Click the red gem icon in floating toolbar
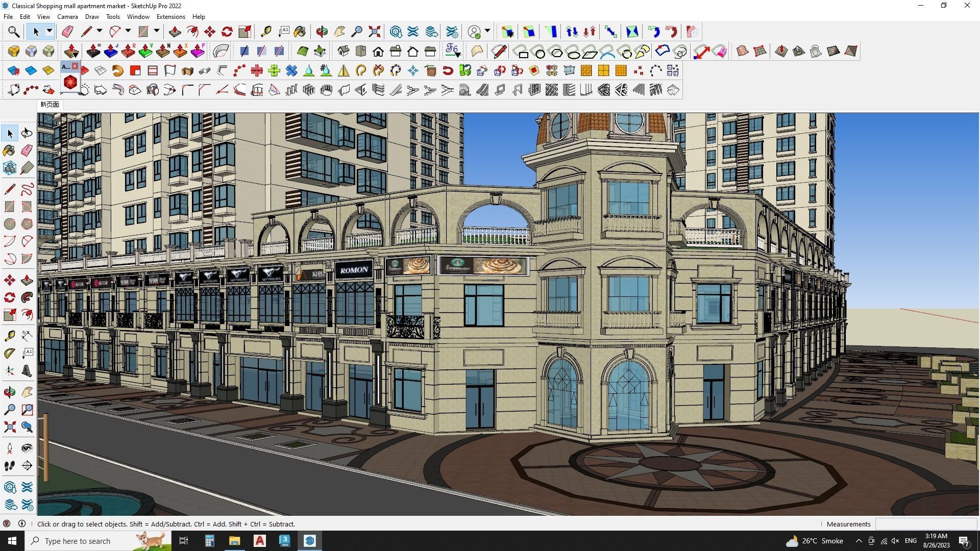The width and height of the screenshot is (980, 551). [70, 82]
